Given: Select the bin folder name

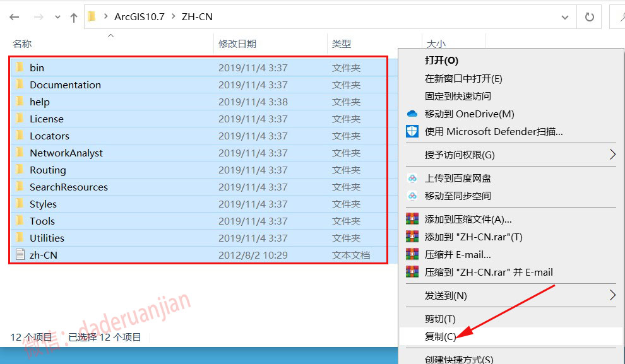Looking at the screenshot, I should tap(37, 68).
